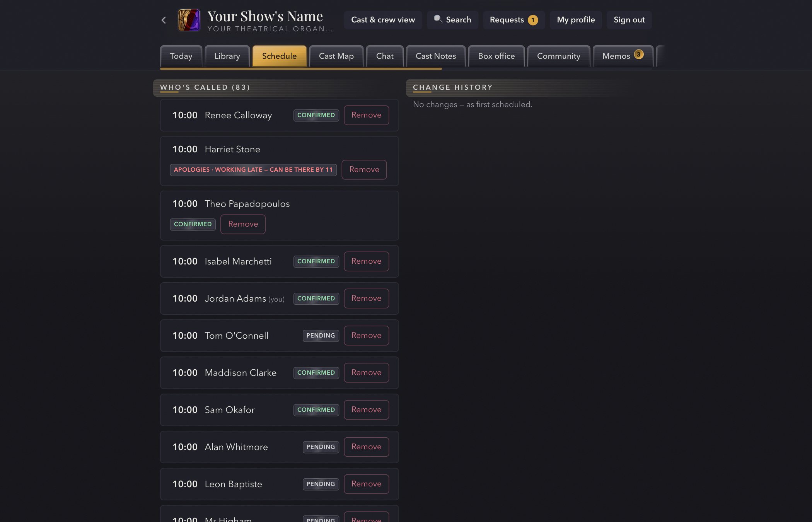Open the show logo thumbnail
The width and height of the screenshot is (812, 522).
189,20
